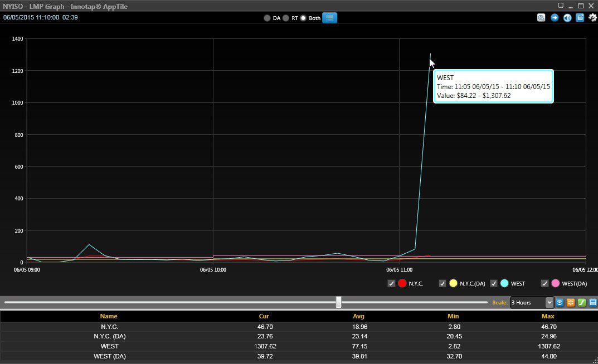Select the N.Y.C. table row name
The width and height of the screenshot is (598, 364).
(x=109, y=327)
